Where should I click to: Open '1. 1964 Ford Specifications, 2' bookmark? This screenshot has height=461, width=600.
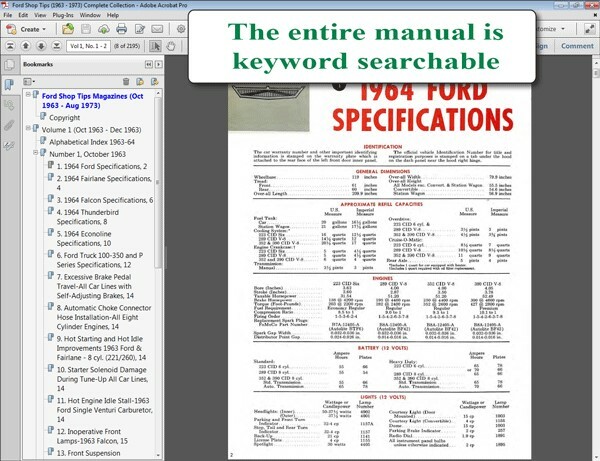click(x=102, y=166)
